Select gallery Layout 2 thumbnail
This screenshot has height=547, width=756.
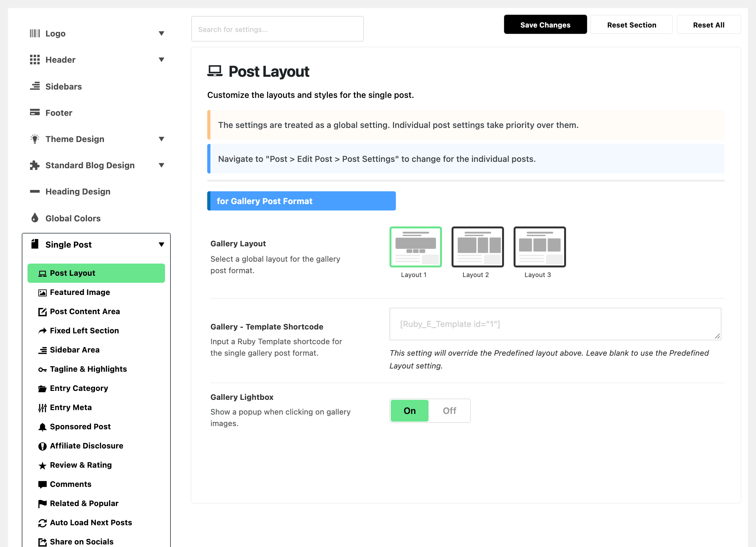tap(477, 247)
